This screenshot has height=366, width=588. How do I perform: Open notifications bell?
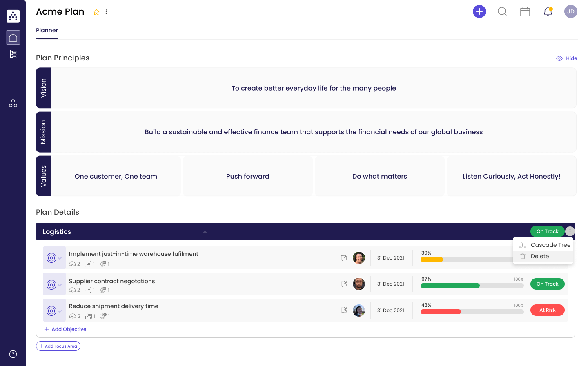pos(548,11)
